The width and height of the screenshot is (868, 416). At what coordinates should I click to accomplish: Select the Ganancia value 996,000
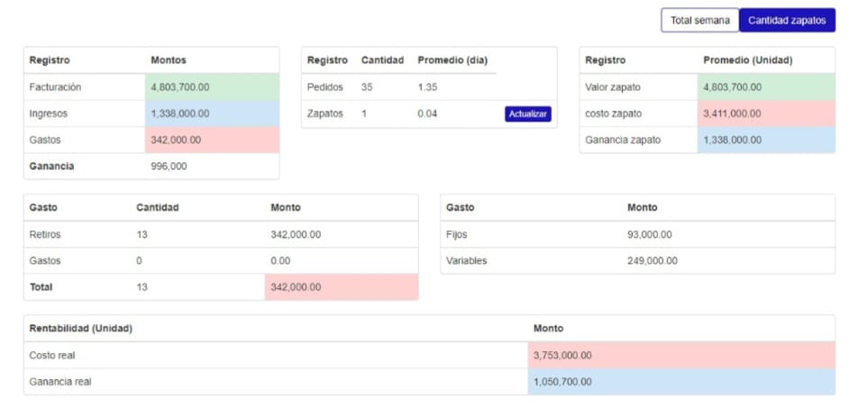pyautogui.click(x=169, y=167)
